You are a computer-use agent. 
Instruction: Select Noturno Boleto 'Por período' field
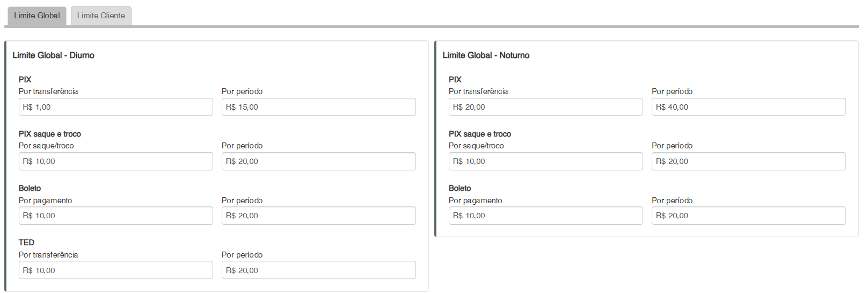click(x=748, y=216)
